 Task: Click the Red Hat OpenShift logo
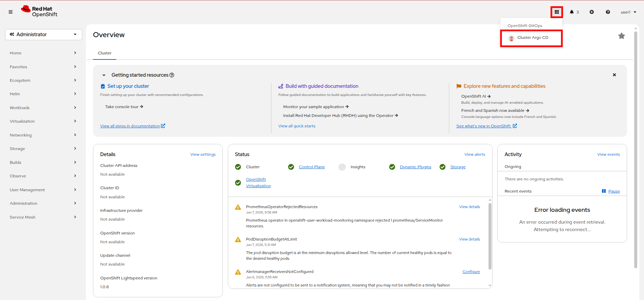[x=39, y=11]
